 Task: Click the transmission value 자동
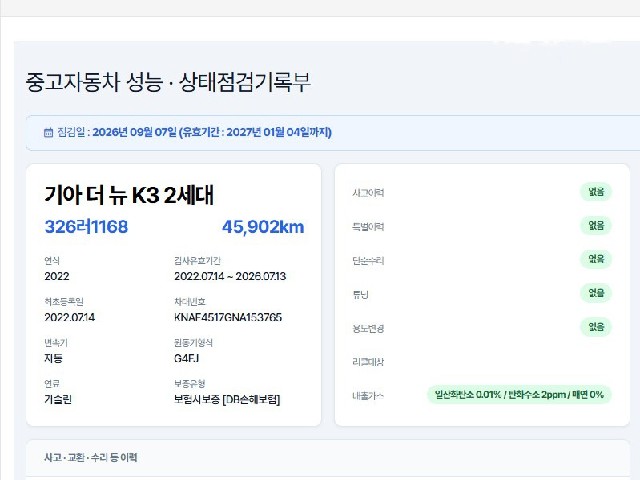point(53,358)
